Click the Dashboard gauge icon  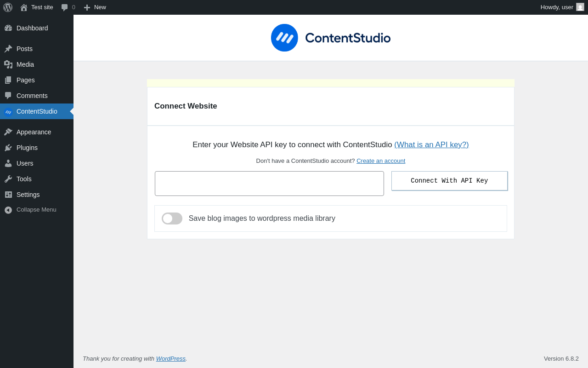coord(8,28)
